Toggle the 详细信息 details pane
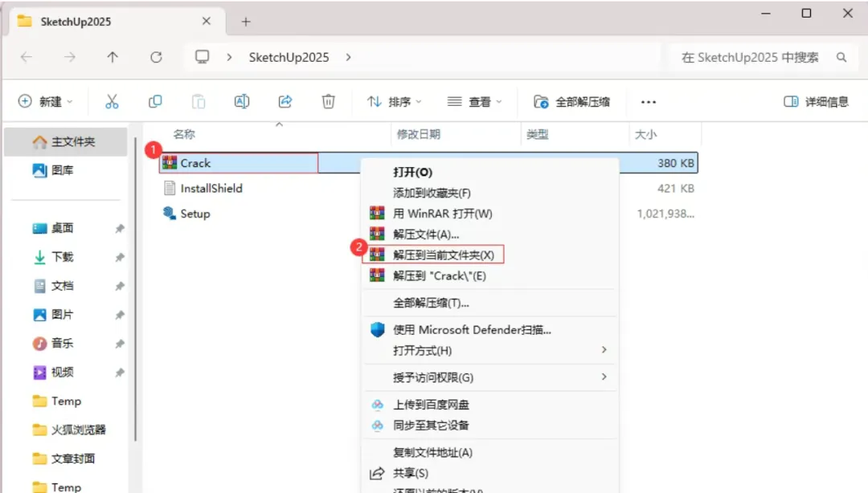The width and height of the screenshot is (868, 493). 816,101
